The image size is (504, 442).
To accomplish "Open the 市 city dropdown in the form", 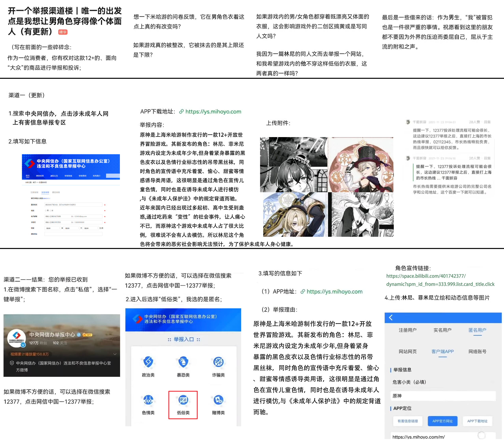I will [72, 228].
